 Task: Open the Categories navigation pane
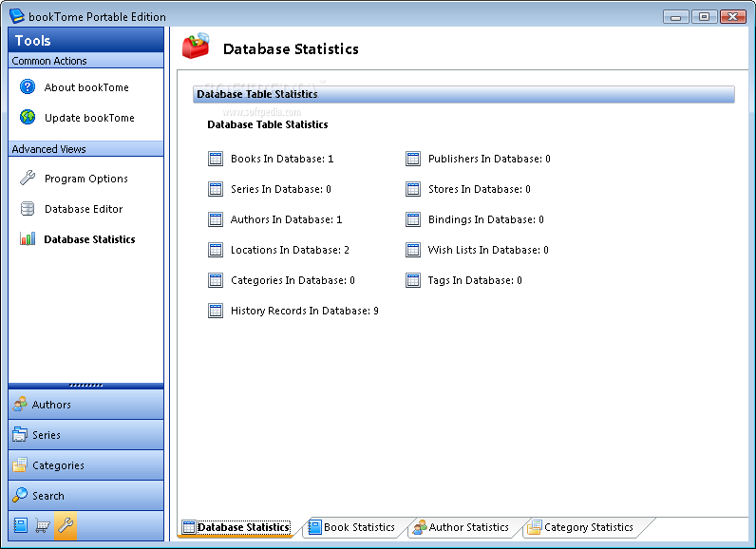pyautogui.click(x=85, y=465)
